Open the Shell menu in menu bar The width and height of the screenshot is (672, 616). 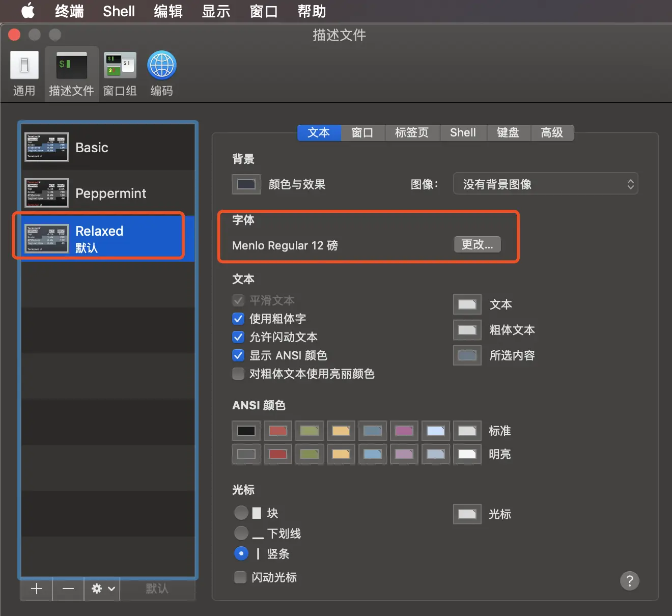click(x=119, y=11)
